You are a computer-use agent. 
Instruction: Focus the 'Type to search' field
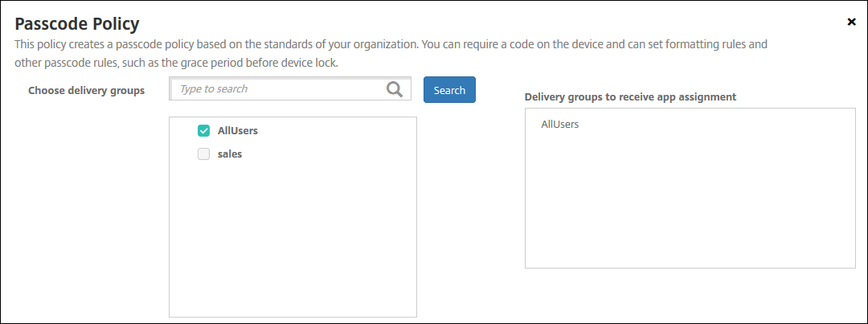click(277, 89)
